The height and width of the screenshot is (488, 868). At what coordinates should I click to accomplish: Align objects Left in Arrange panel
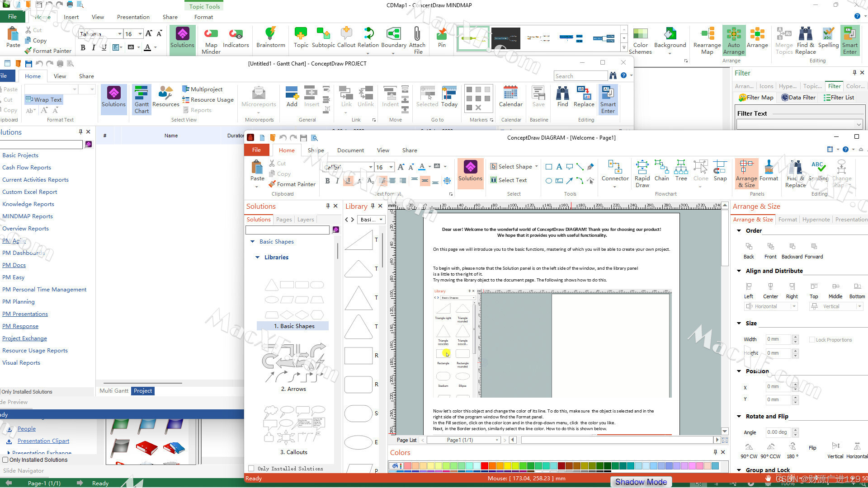point(749,291)
